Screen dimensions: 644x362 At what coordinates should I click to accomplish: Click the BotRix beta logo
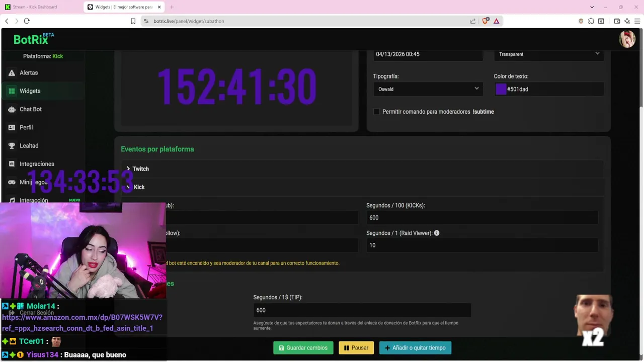click(34, 39)
